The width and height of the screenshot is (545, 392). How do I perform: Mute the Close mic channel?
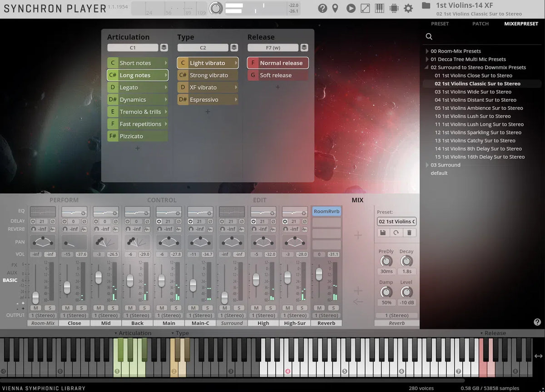click(67, 308)
